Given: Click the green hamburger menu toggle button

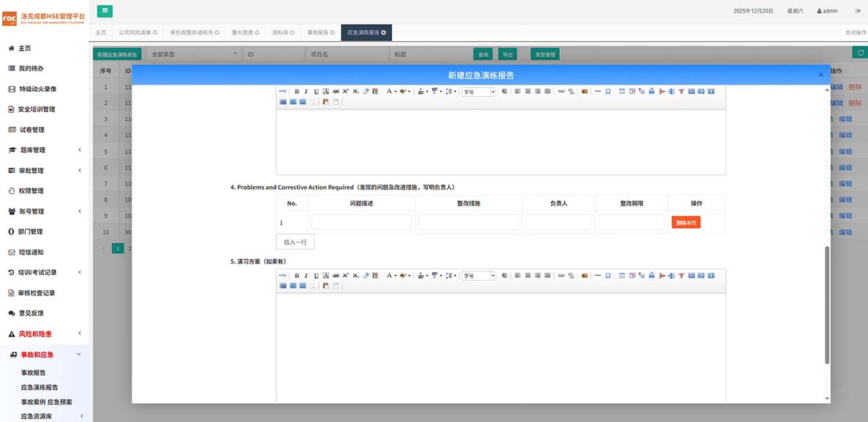Looking at the screenshot, I should click(x=105, y=11).
